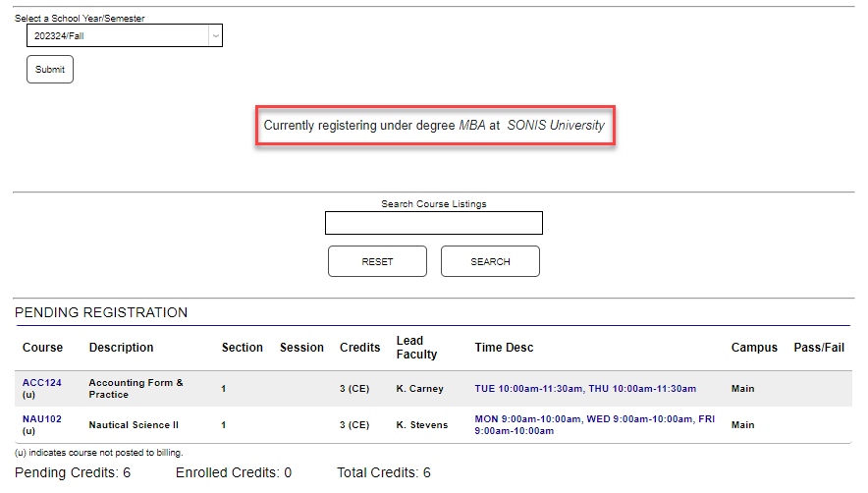The width and height of the screenshot is (868, 493).
Task: Select 'Nautical Science II' description
Action: pyautogui.click(x=134, y=425)
